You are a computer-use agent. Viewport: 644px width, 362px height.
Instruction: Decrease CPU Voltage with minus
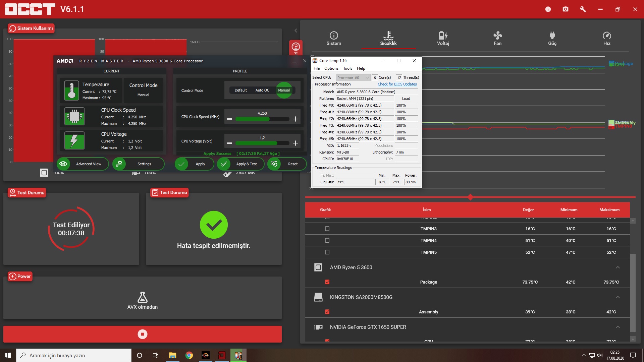pos(229,143)
